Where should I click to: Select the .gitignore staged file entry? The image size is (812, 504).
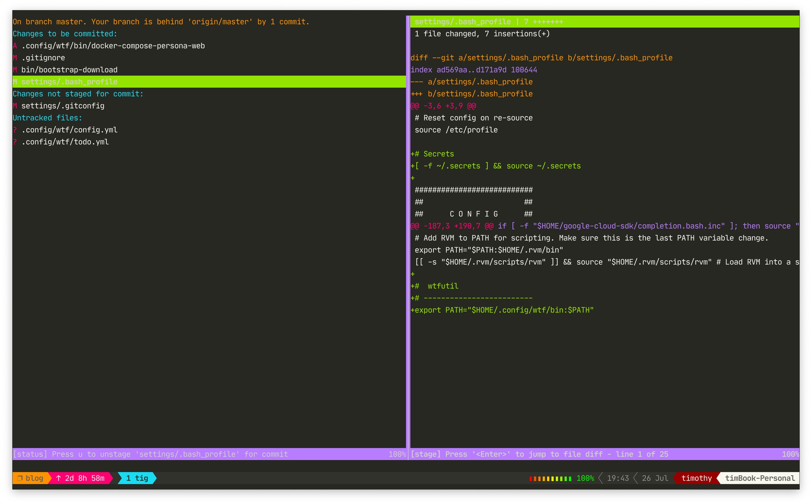(43, 58)
